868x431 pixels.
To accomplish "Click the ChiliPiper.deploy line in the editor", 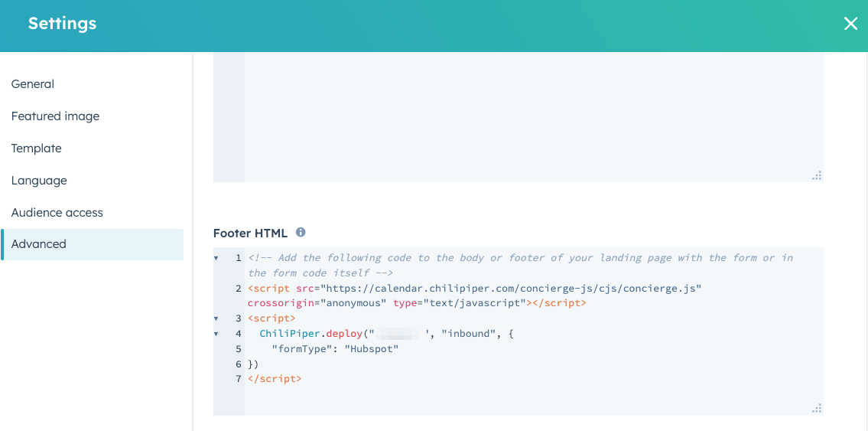I will coord(387,334).
